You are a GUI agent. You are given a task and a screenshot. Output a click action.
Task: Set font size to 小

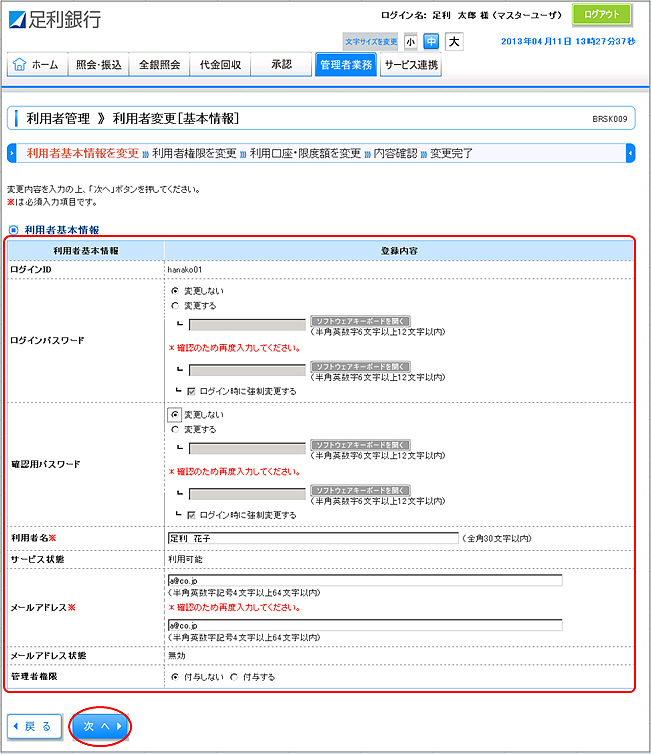point(410,42)
